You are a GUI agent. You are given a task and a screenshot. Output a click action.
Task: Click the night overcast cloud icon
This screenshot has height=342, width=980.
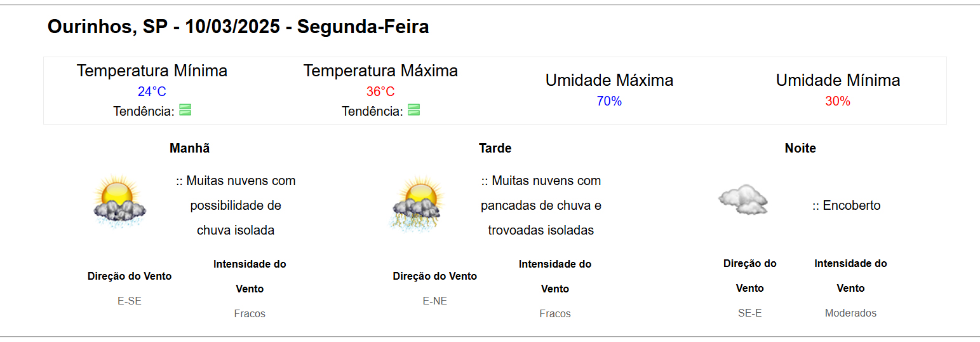[743, 200]
